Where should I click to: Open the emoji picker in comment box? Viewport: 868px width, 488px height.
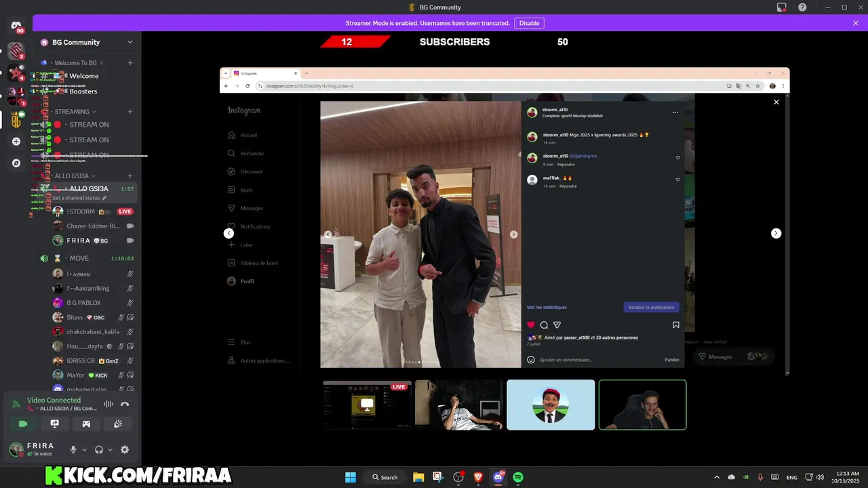point(531,360)
